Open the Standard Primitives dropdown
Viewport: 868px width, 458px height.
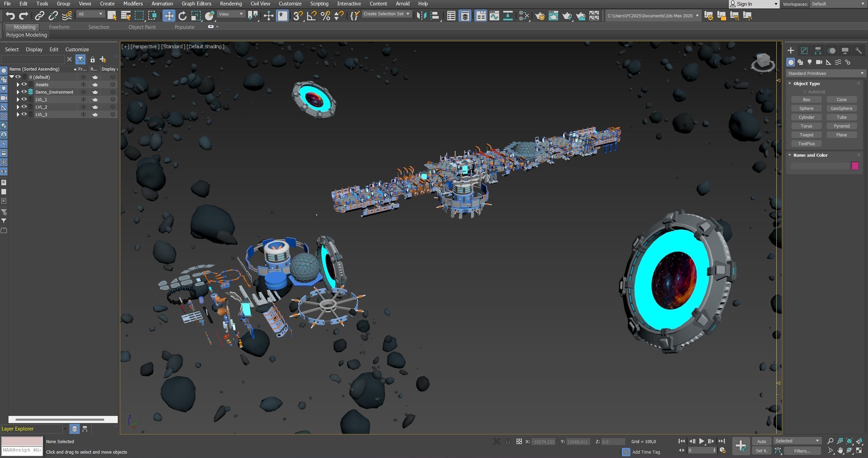tap(825, 73)
